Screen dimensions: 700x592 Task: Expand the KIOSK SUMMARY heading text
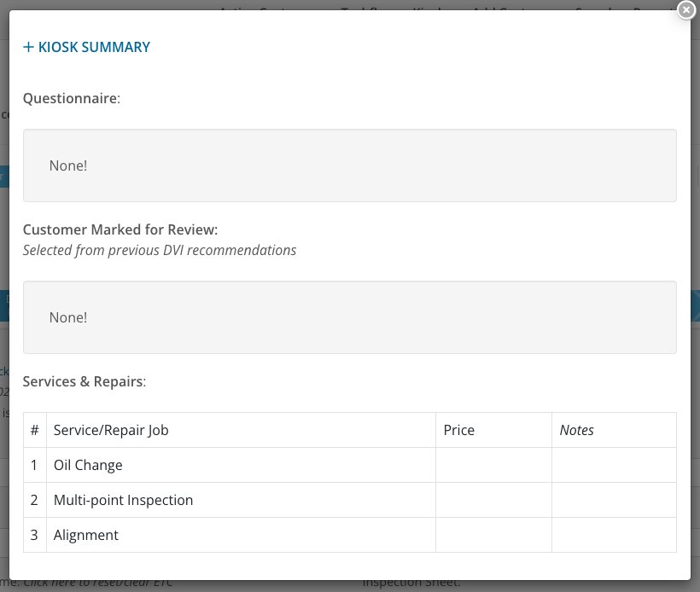[x=94, y=48]
